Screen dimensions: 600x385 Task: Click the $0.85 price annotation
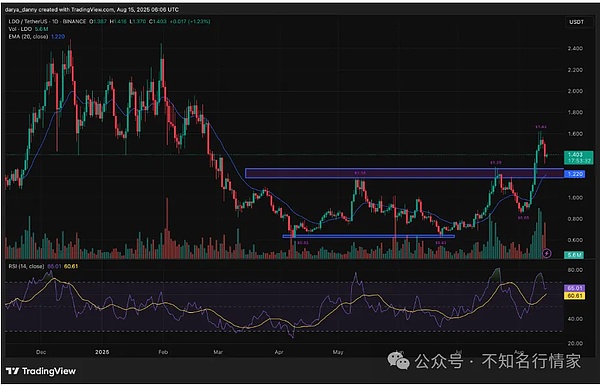tap(523, 217)
